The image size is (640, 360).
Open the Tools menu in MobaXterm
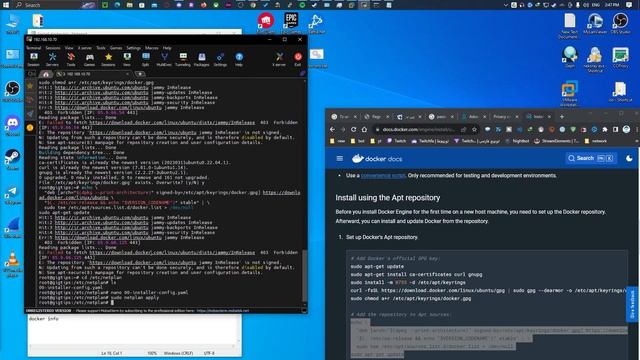[x=100, y=48]
